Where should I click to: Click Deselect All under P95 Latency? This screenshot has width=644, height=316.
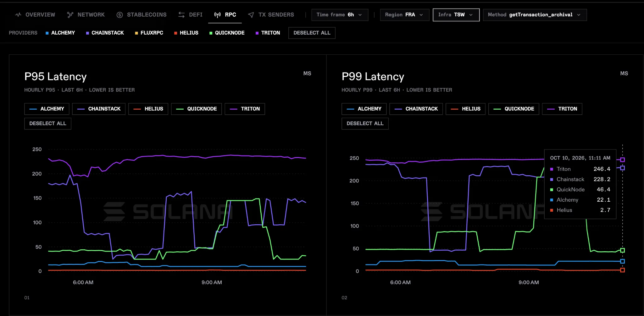[48, 123]
